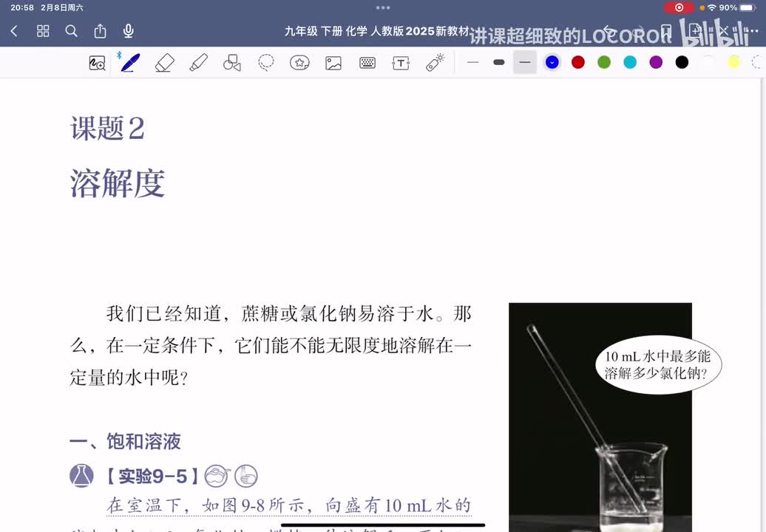This screenshot has width=766, height=532.
Task: Tap the red screen recording indicator
Action: click(x=679, y=7)
